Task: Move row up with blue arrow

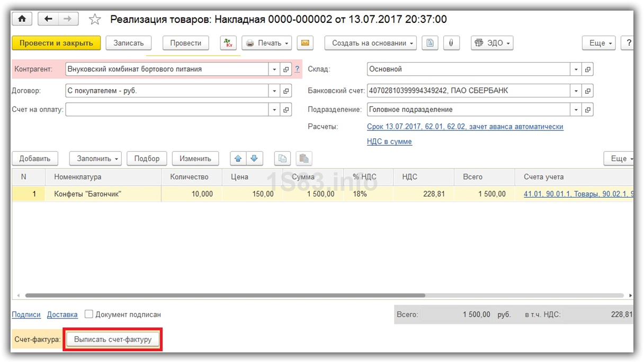Action: coord(238,158)
